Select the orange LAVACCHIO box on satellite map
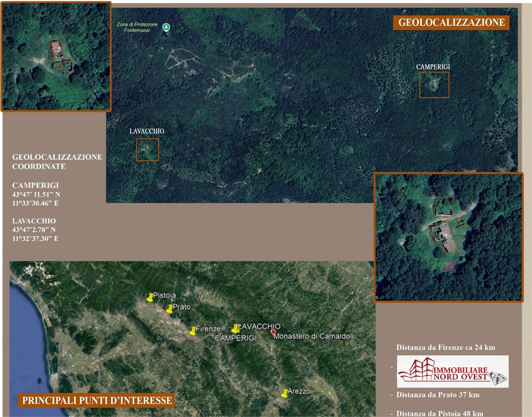532x417 pixels. (x=147, y=150)
